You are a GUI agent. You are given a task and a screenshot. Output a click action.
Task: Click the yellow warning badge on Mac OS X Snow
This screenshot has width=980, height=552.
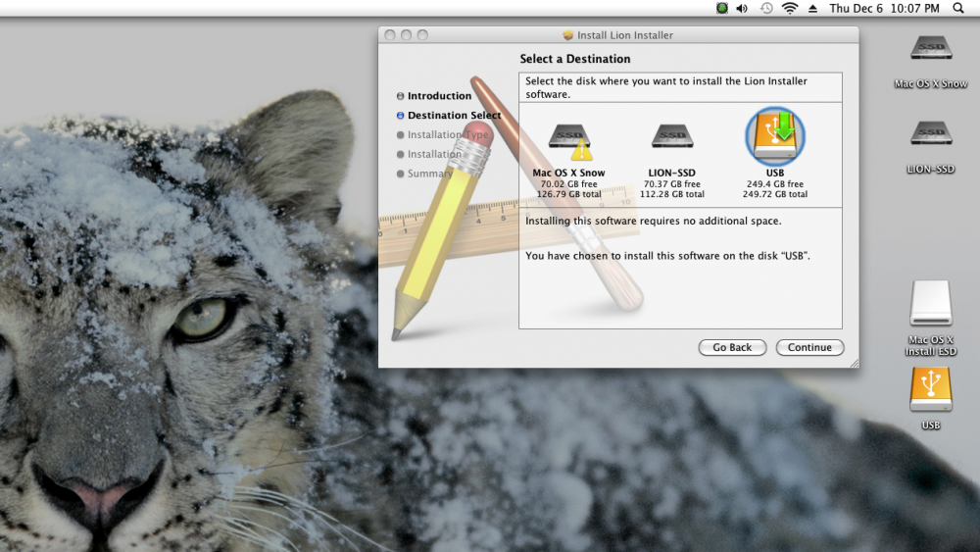(581, 151)
